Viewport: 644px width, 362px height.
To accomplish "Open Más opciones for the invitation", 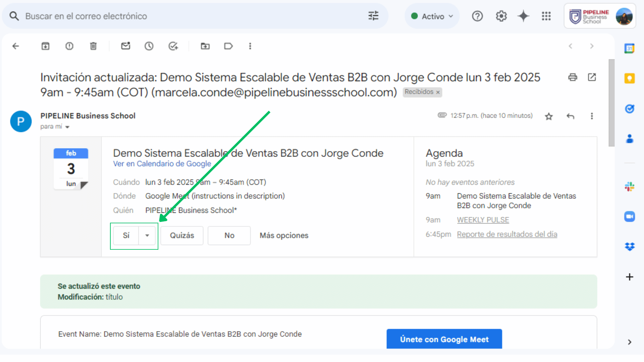I will [284, 236].
